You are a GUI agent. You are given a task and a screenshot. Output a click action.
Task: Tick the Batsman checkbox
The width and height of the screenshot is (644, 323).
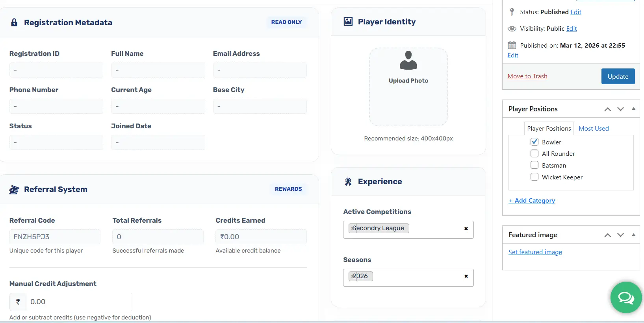point(535,165)
